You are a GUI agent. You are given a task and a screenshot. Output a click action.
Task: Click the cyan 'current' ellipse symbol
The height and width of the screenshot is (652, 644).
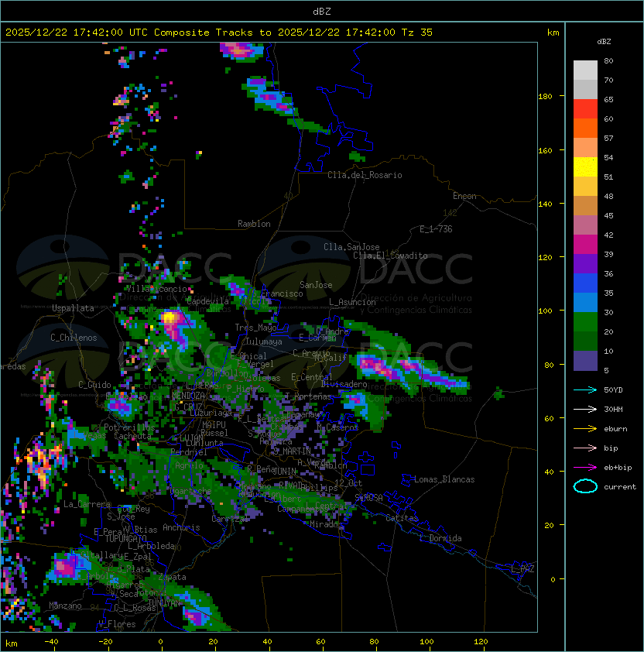(585, 486)
